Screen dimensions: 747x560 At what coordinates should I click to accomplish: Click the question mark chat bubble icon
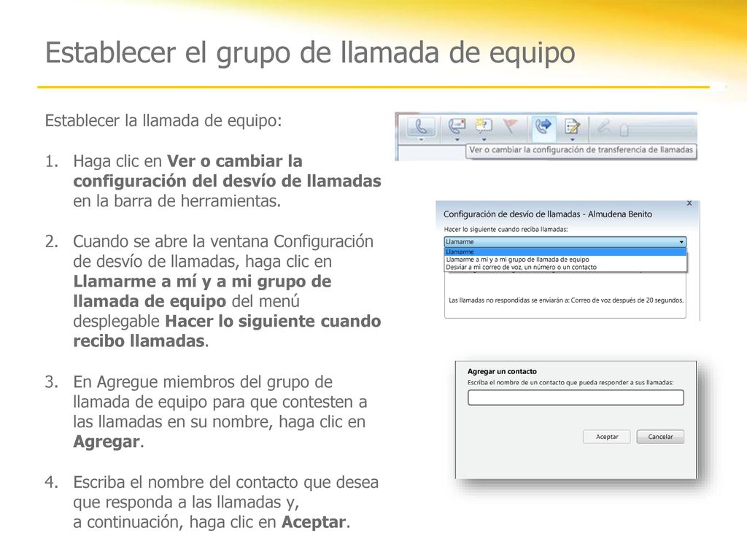[x=484, y=126]
